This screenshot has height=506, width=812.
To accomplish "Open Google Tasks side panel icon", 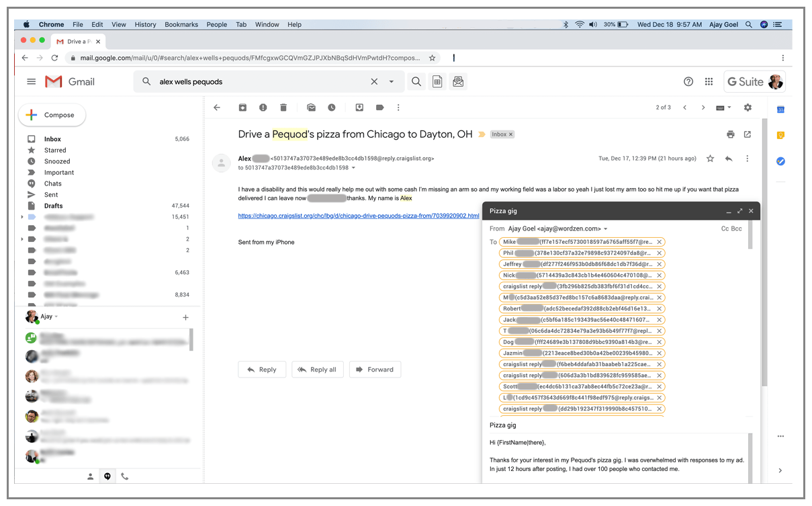I will [x=780, y=161].
